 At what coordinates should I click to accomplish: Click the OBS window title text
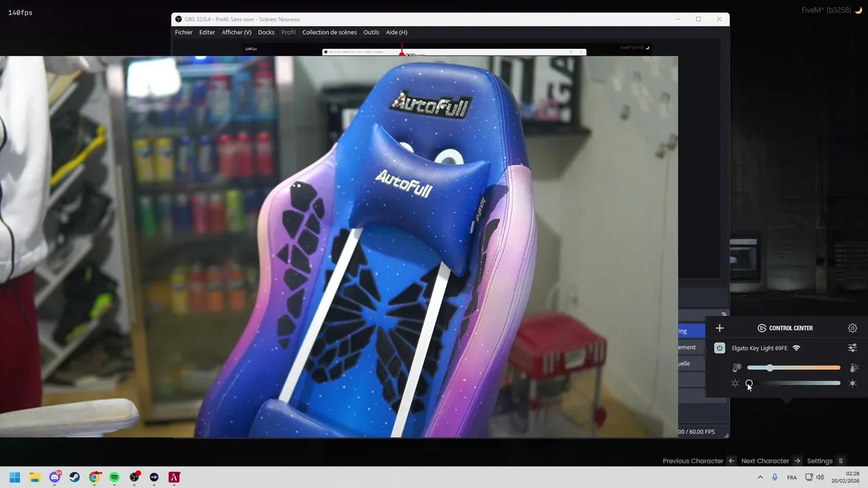[242, 19]
